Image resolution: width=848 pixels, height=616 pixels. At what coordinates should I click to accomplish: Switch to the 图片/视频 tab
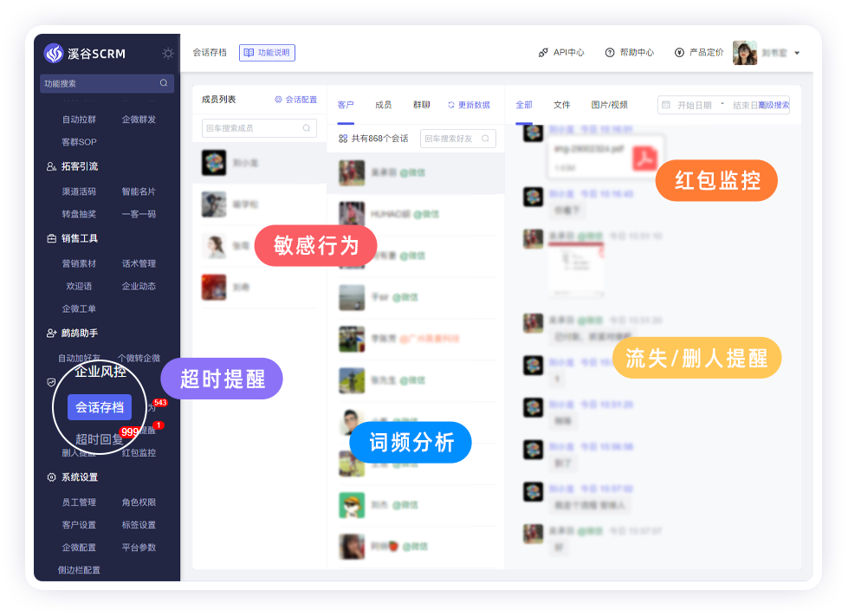coord(610,105)
